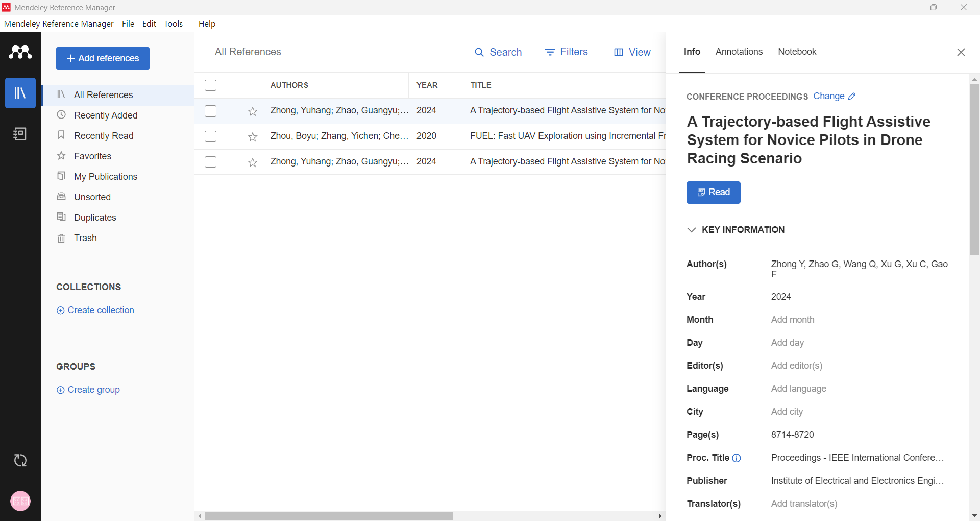Click the Add language field
Viewport: 980px width, 521px height.
pos(799,389)
